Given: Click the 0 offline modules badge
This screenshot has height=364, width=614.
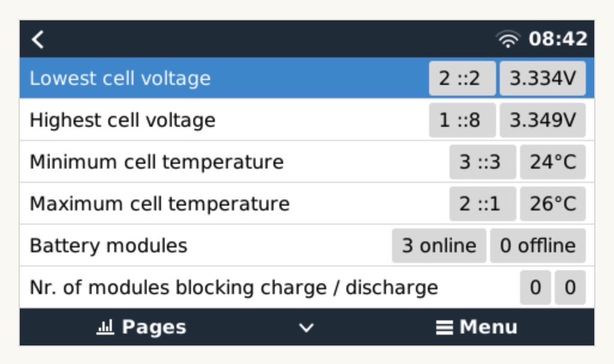Looking at the screenshot, I should [x=537, y=246].
